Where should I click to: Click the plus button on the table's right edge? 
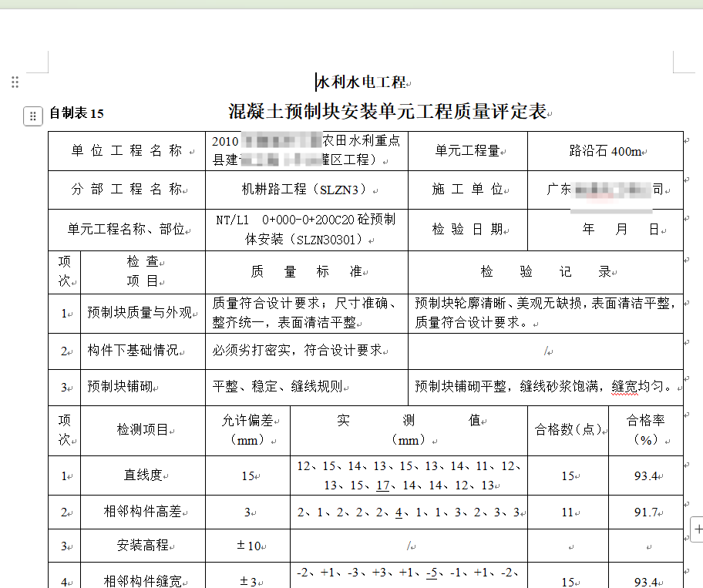[x=698, y=529]
